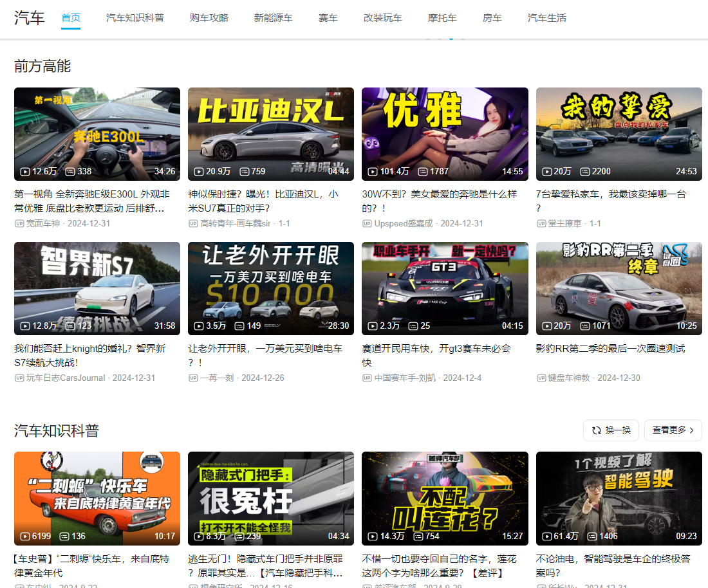Switch to 汽车知识科普 tab
This screenshot has height=588, width=708.
pos(135,18)
